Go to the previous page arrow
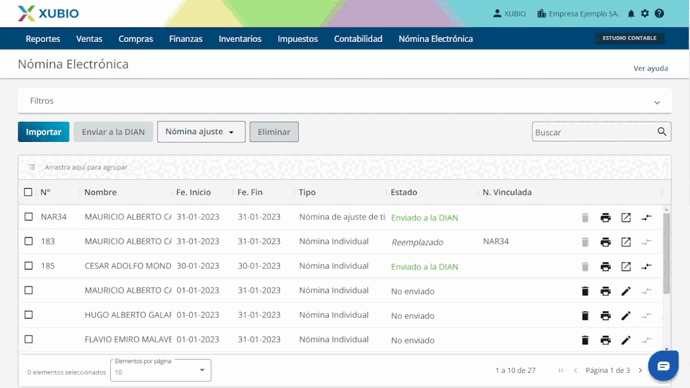 click(575, 370)
